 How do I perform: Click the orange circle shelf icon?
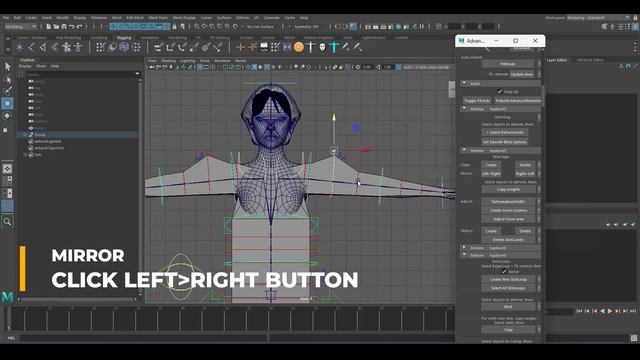[299, 47]
